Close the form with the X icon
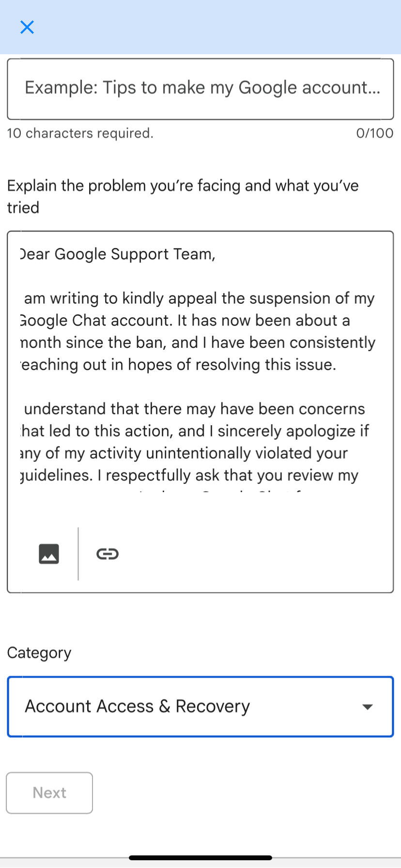The height and width of the screenshot is (868, 401). 27,27
